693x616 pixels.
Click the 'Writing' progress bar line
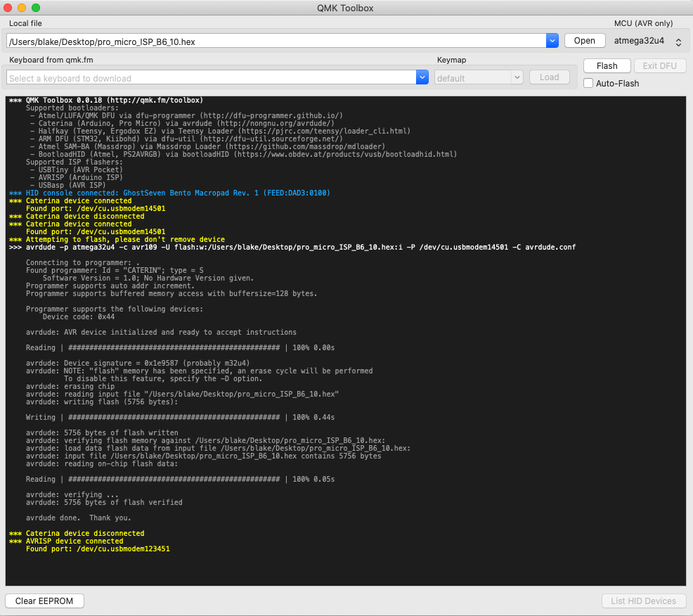click(x=180, y=417)
